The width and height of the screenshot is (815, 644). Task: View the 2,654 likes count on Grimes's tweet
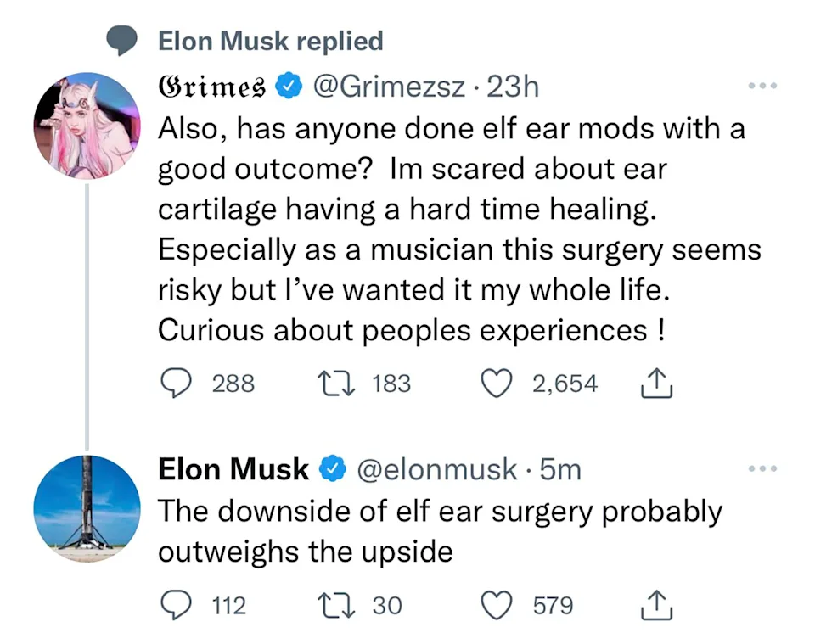coord(565,383)
